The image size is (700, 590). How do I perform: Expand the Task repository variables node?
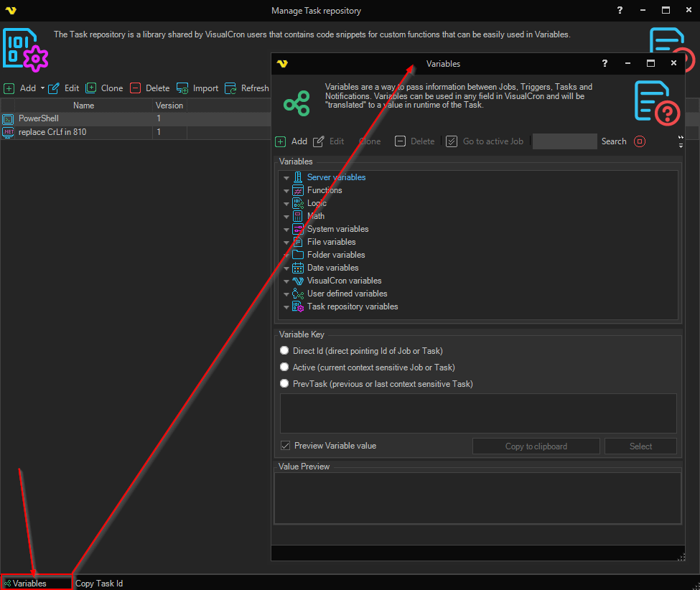tap(286, 307)
